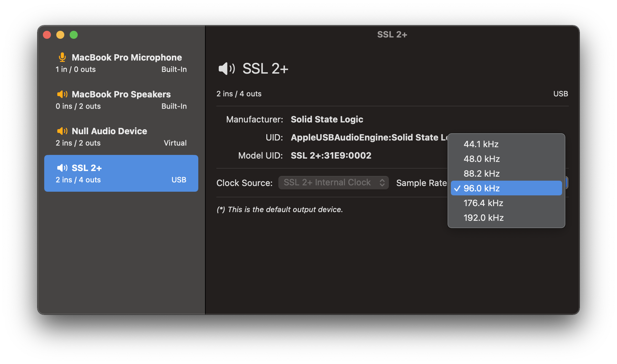The height and width of the screenshot is (364, 617).
Task: Click the SSL 2+ sidebar speaker icon
Action: pos(62,168)
